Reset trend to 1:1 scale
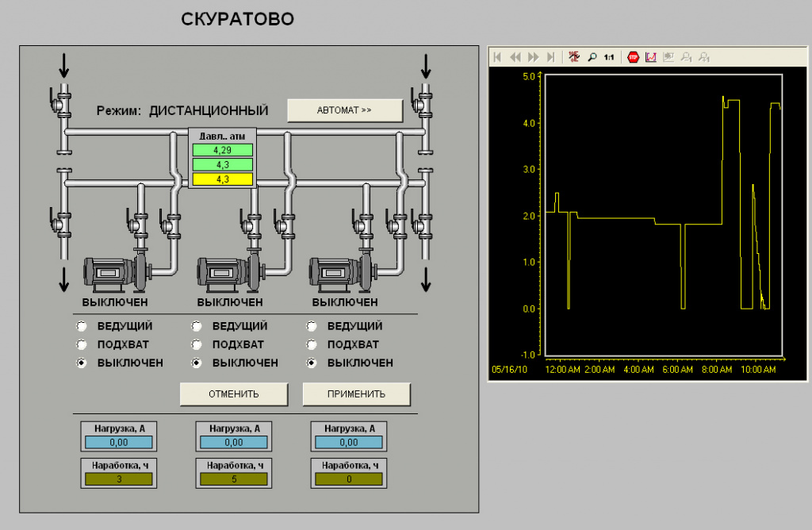The width and height of the screenshot is (812, 530). (x=609, y=57)
